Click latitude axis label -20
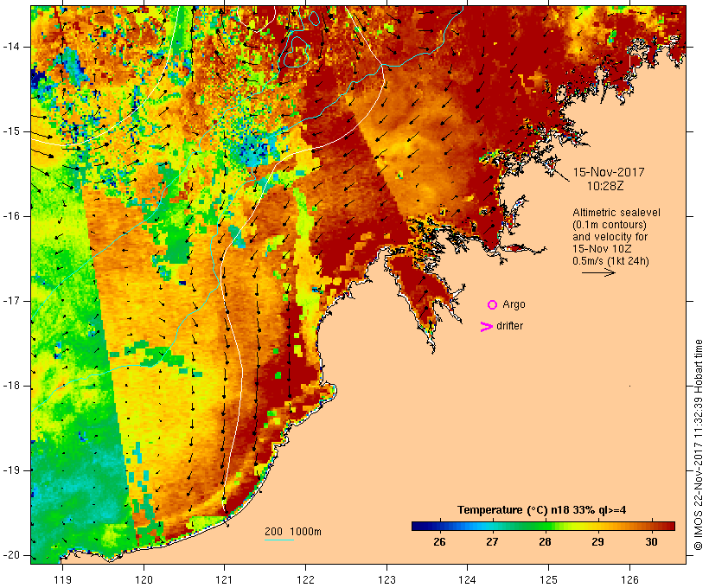 coord(11,555)
